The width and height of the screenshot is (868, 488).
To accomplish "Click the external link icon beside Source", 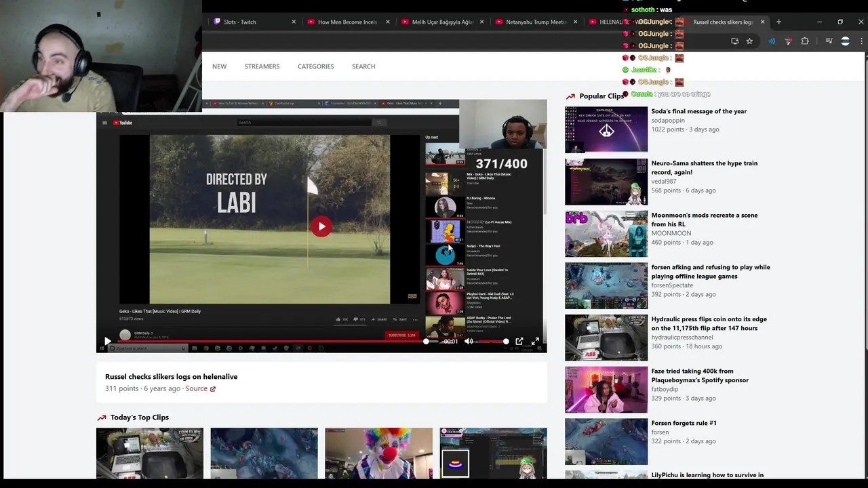I will click(213, 389).
